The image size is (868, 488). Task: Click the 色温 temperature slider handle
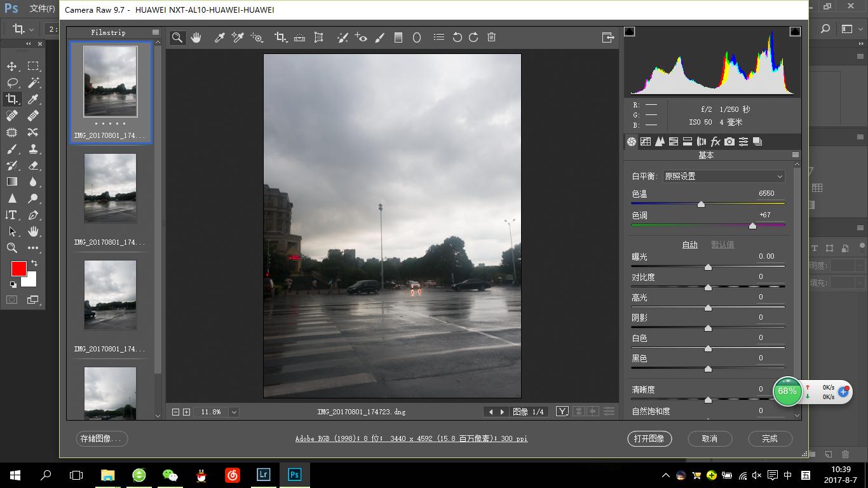(701, 205)
